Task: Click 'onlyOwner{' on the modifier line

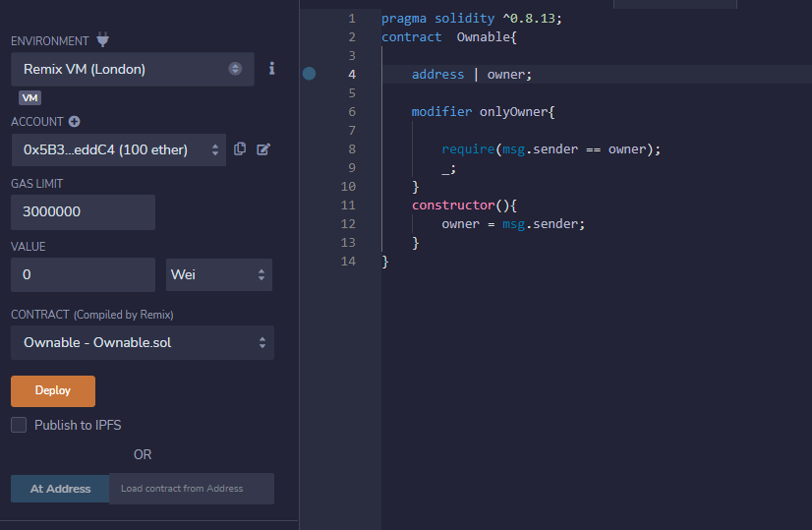Action: coord(517,112)
